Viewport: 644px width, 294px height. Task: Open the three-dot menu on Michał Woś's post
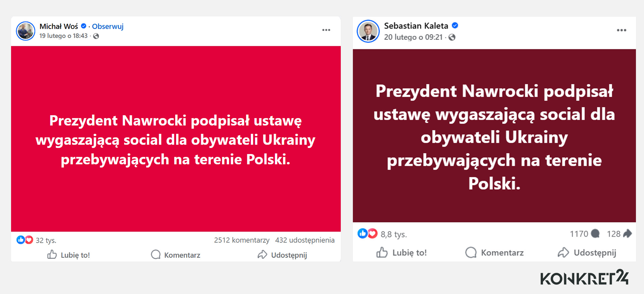pos(326,30)
